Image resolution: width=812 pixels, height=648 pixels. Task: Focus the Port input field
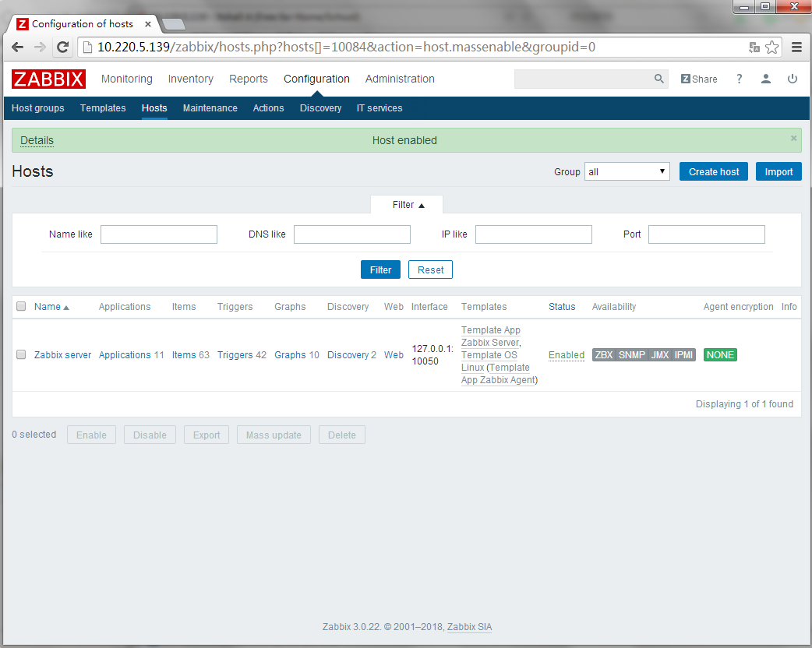[x=707, y=234]
